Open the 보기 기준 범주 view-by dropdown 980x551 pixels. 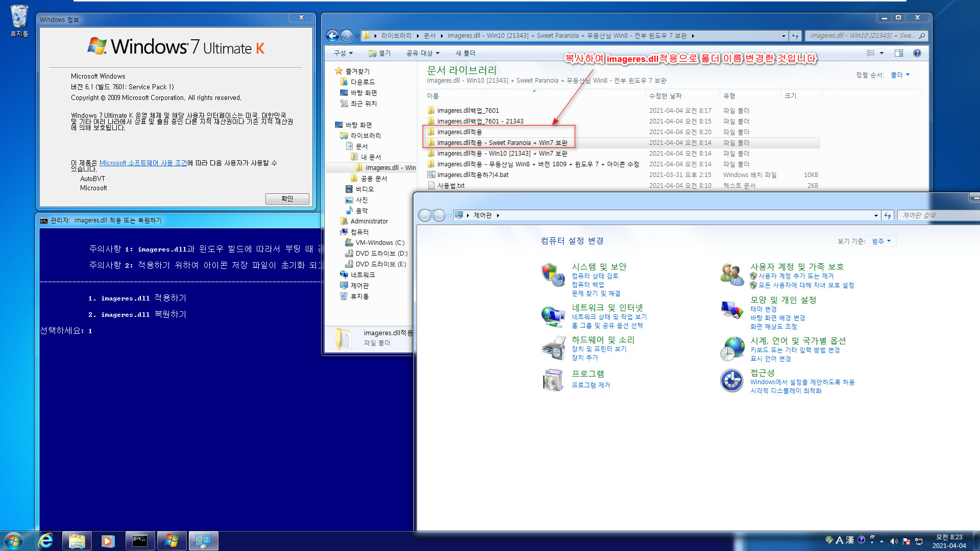(881, 241)
